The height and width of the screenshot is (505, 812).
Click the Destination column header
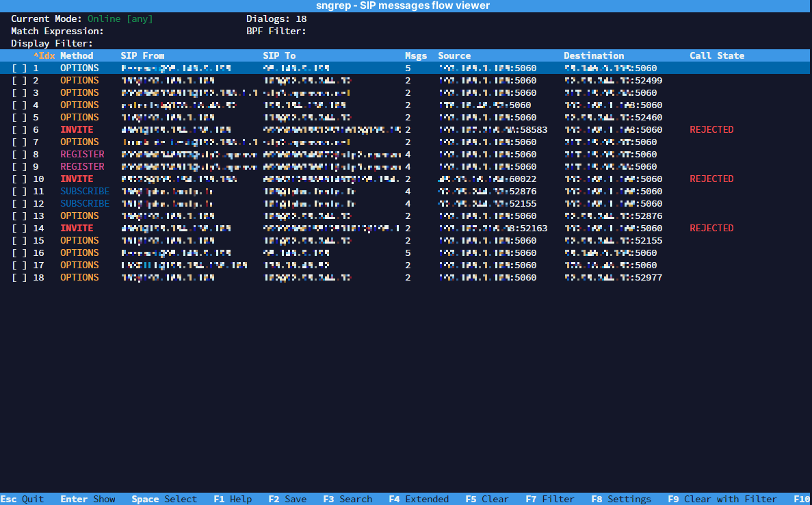(x=594, y=56)
